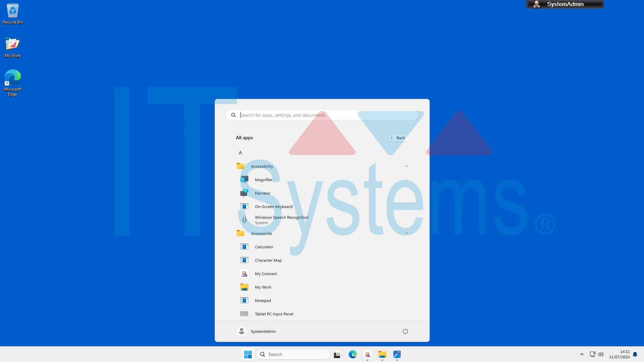The image size is (644, 362).
Task: Open File Explorer from the taskbar
Action: click(x=382, y=354)
